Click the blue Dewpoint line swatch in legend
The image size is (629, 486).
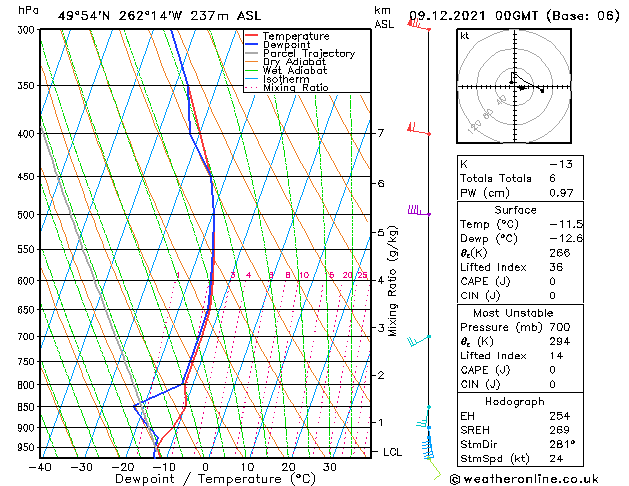pyautogui.click(x=252, y=45)
